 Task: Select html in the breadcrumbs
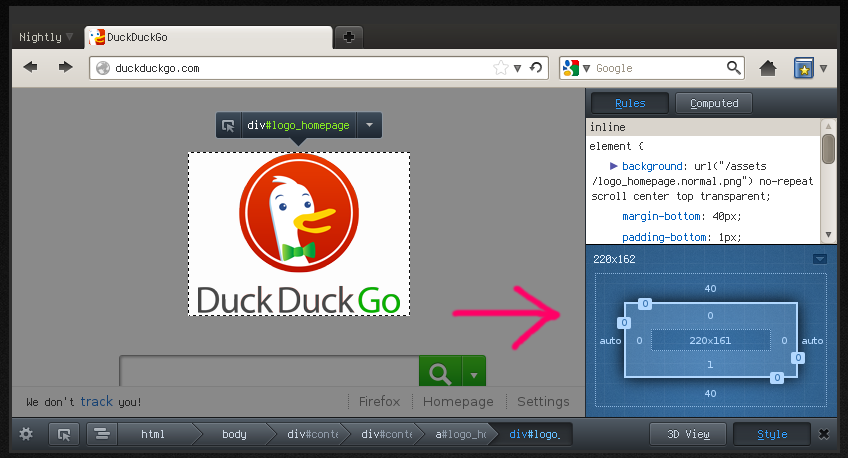point(153,434)
